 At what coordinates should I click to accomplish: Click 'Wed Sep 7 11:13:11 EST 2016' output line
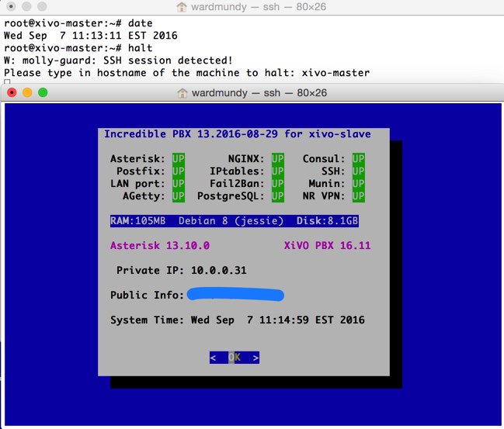91,36
